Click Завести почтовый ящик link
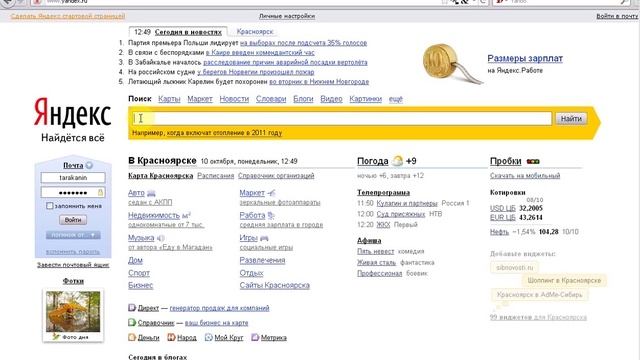 point(73,265)
